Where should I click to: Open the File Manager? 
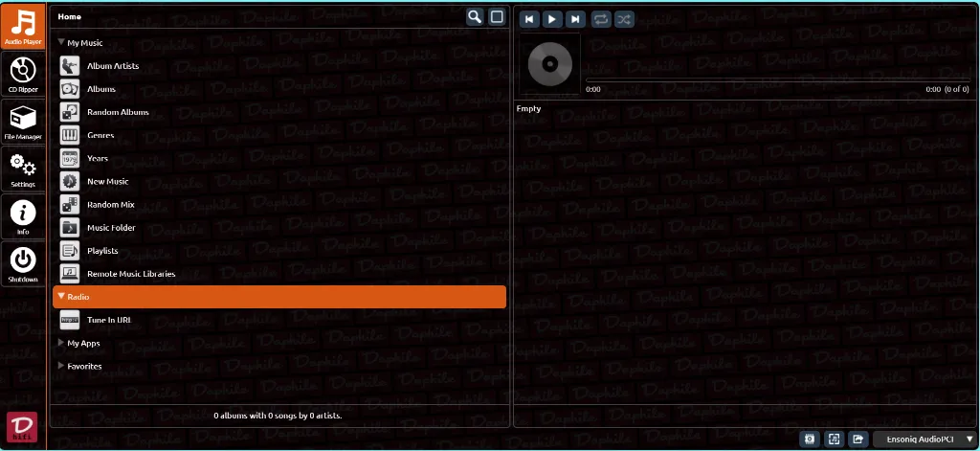pos(23,122)
